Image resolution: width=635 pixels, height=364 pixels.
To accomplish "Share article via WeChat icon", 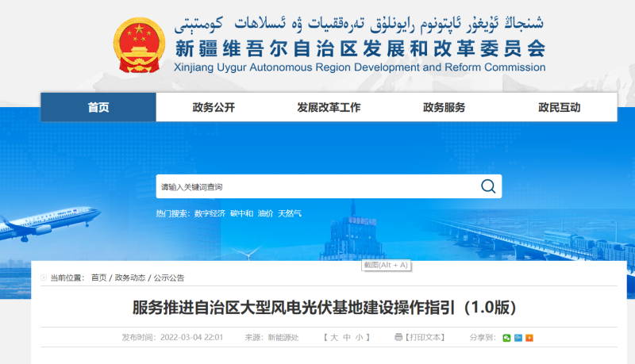I will [x=506, y=338].
